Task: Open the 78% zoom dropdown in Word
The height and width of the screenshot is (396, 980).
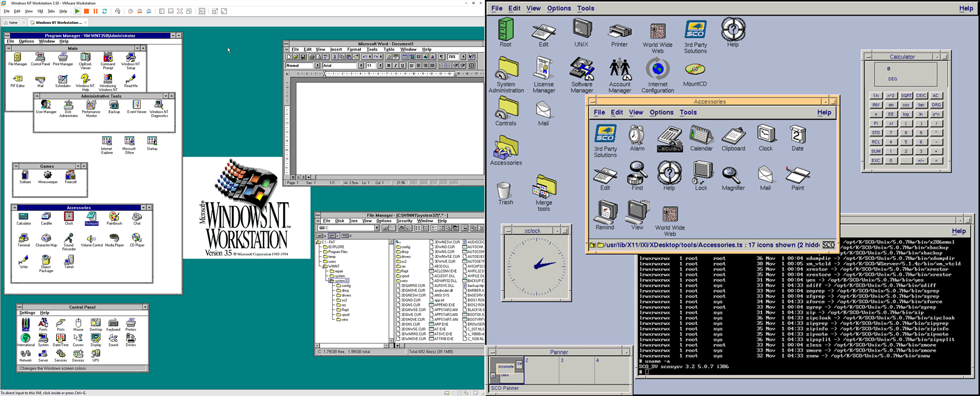Action: (x=463, y=57)
